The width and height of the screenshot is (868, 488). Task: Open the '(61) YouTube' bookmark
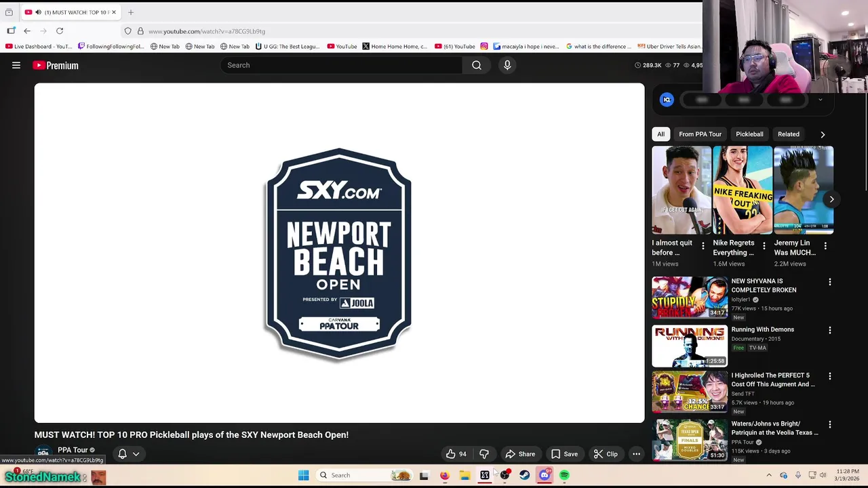coord(455,46)
